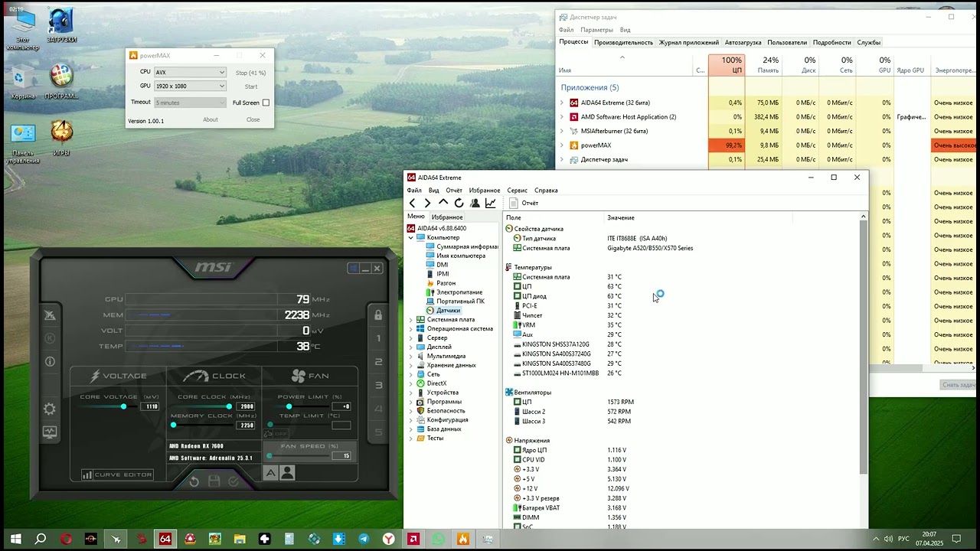This screenshot has height=551, width=980.
Task: Click Fan Speed value field
Action: point(342,455)
